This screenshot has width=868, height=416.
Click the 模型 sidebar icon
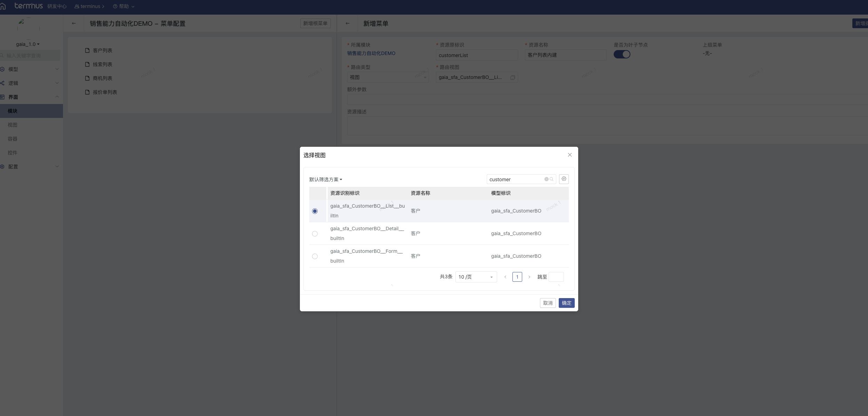(x=2, y=69)
